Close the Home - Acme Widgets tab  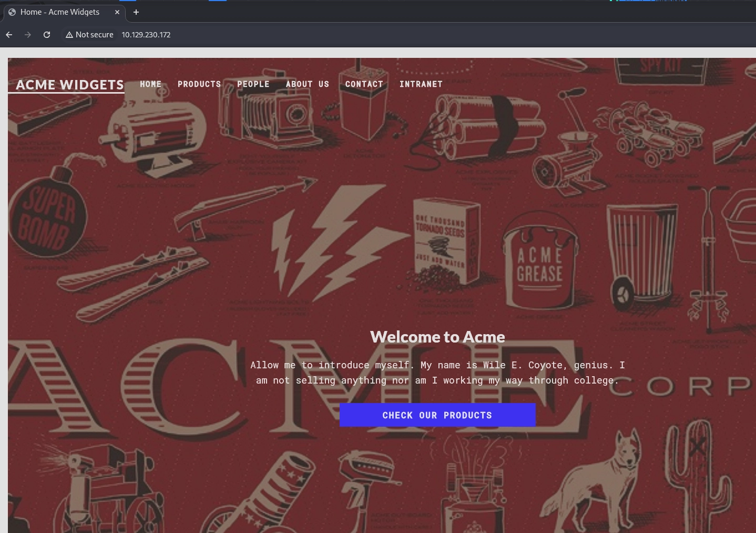(117, 12)
